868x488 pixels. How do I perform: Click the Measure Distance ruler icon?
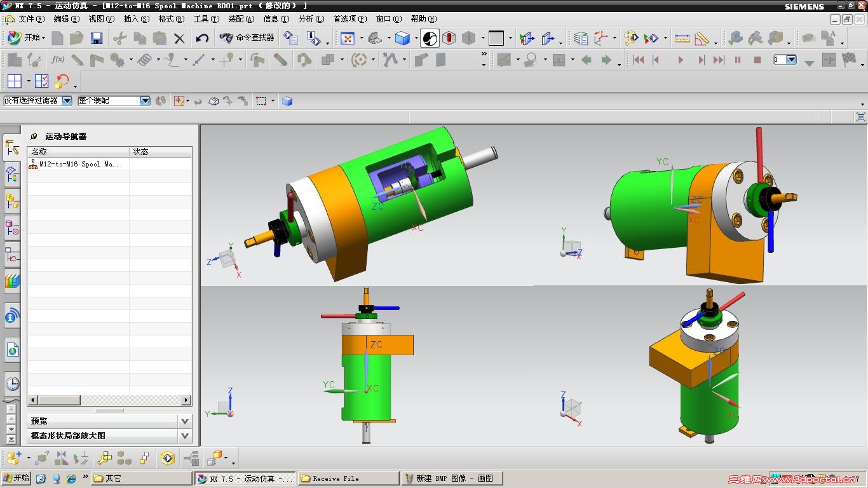[x=682, y=38]
